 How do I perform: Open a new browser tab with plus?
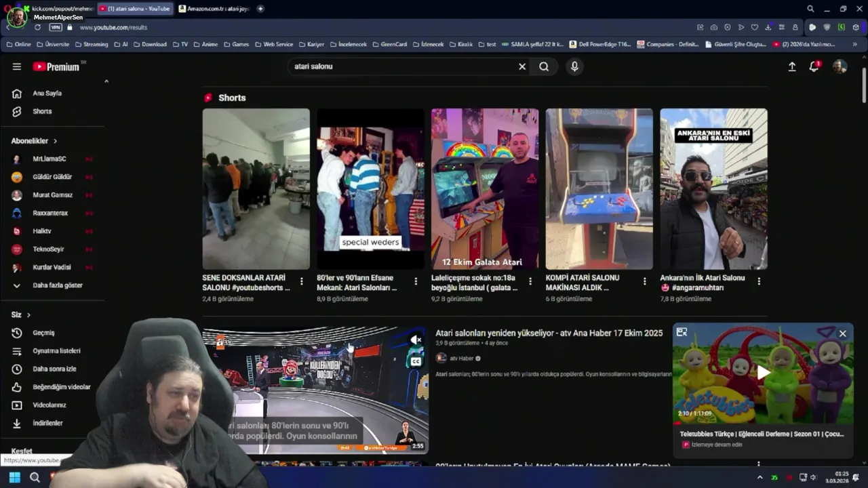260,9
